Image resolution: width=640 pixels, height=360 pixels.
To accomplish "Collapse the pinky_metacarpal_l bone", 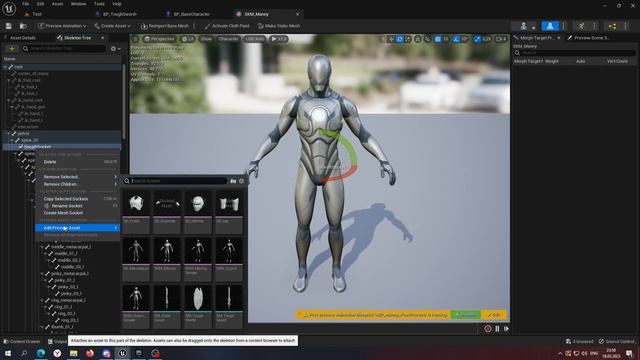I will [42, 273].
